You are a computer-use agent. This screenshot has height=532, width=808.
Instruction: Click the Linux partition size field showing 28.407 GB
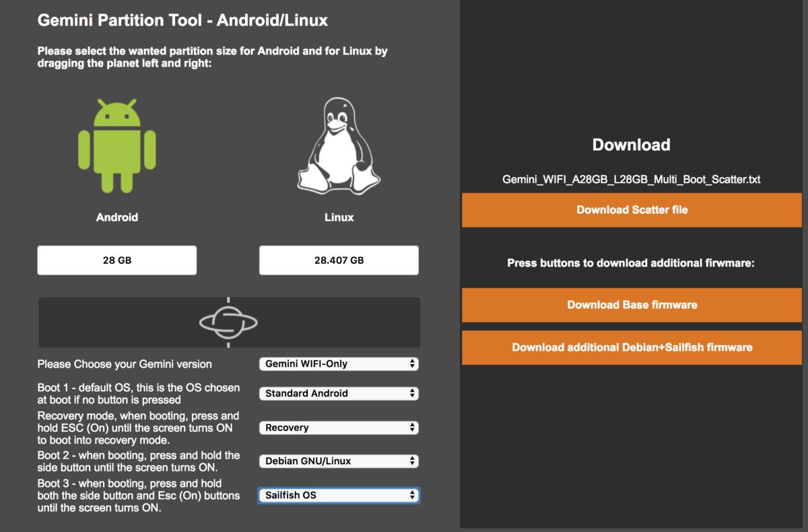(339, 260)
